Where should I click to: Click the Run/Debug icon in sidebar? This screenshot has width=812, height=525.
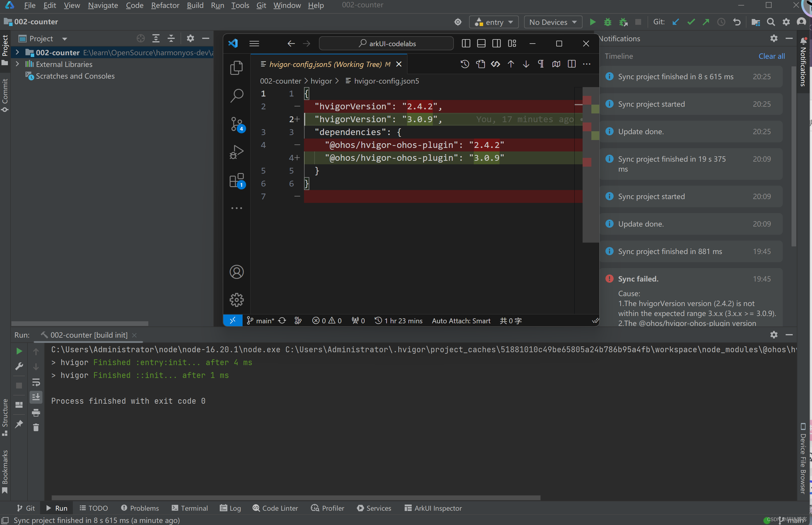click(x=236, y=153)
